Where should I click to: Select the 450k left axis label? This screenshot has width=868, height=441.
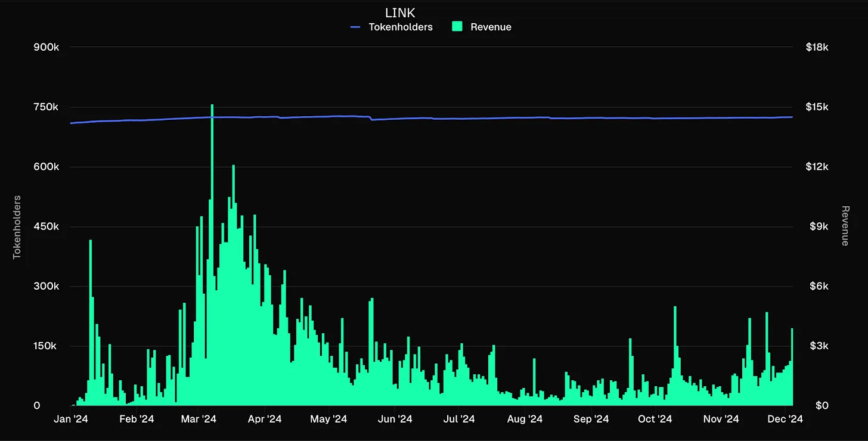coord(45,226)
